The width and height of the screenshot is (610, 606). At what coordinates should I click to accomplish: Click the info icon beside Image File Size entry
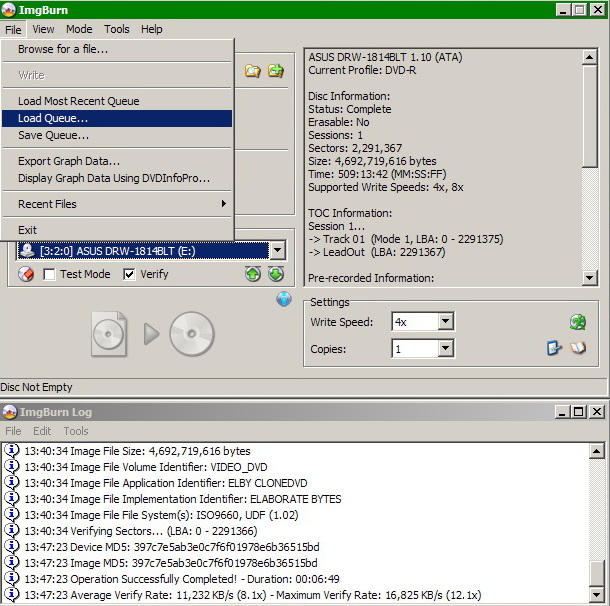12,450
